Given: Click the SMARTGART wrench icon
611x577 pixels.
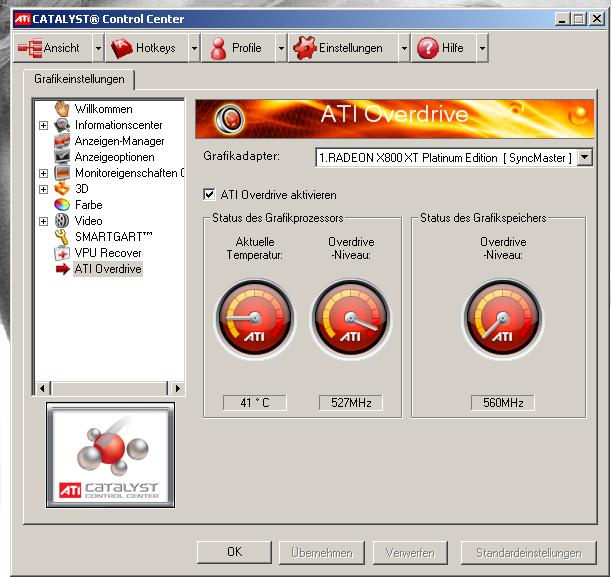Looking at the screenshot, I should (62, 236).
